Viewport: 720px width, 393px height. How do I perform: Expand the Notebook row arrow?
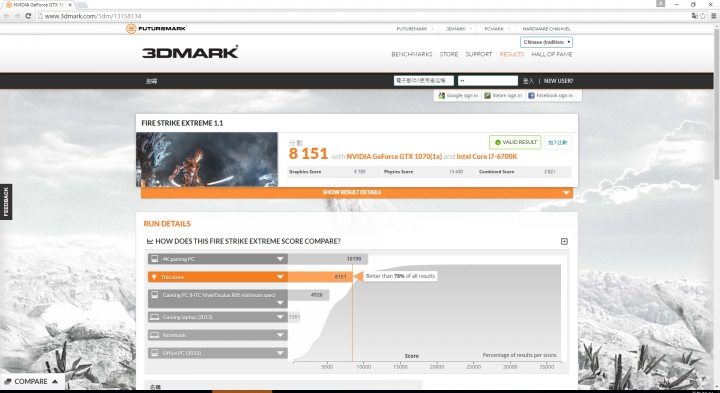pos(280,335)
